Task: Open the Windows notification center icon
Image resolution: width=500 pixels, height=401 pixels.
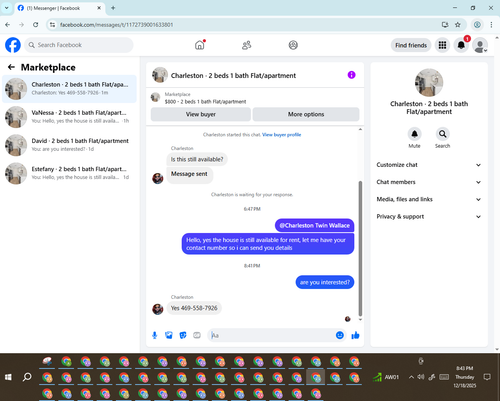Action: (487, 377)
